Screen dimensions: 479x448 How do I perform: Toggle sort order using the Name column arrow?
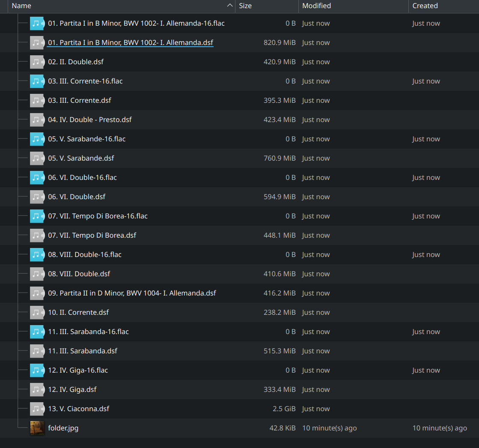point(230,6)
